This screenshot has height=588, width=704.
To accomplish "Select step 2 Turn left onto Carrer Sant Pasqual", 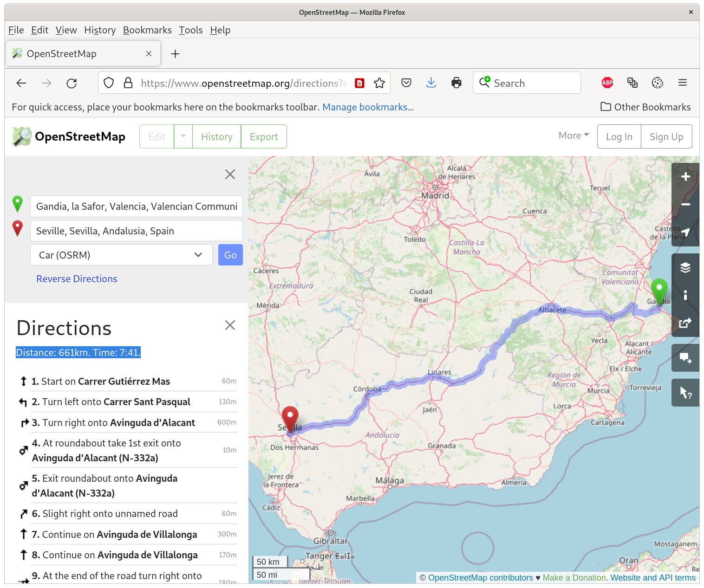I will [x=127, y=401].
